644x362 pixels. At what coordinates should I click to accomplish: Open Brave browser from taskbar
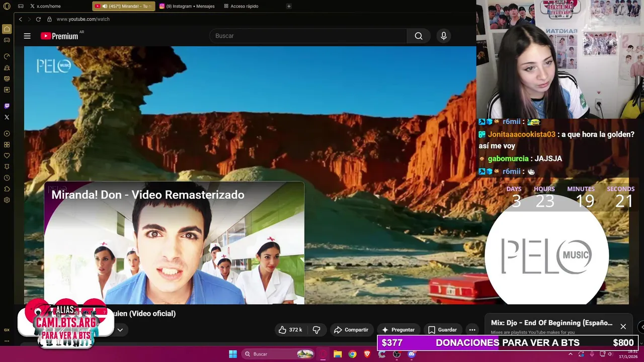click(x=367, y=354)
